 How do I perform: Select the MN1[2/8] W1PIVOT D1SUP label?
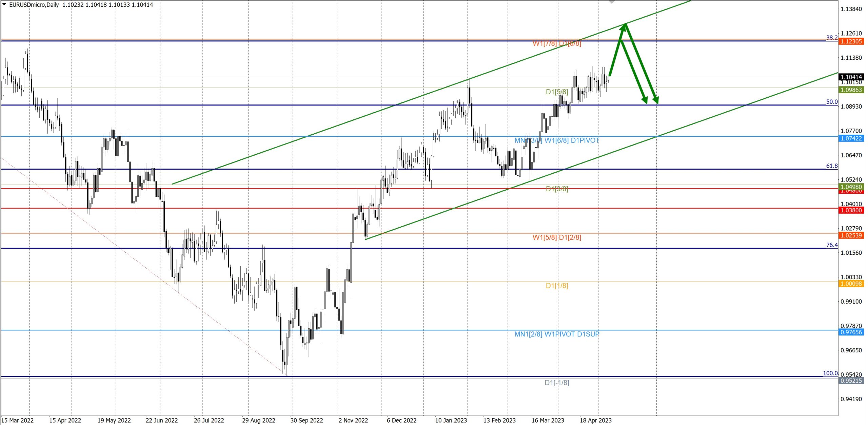point(557,334)
